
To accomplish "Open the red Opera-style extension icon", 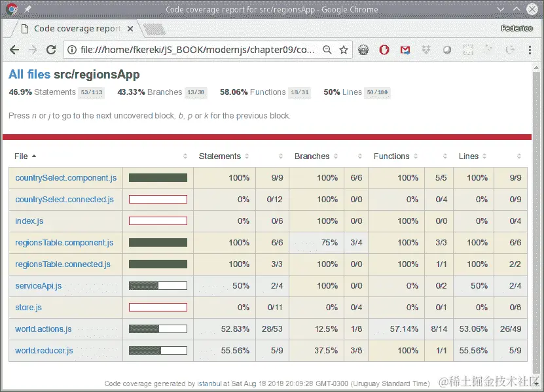I will [384, 50].
